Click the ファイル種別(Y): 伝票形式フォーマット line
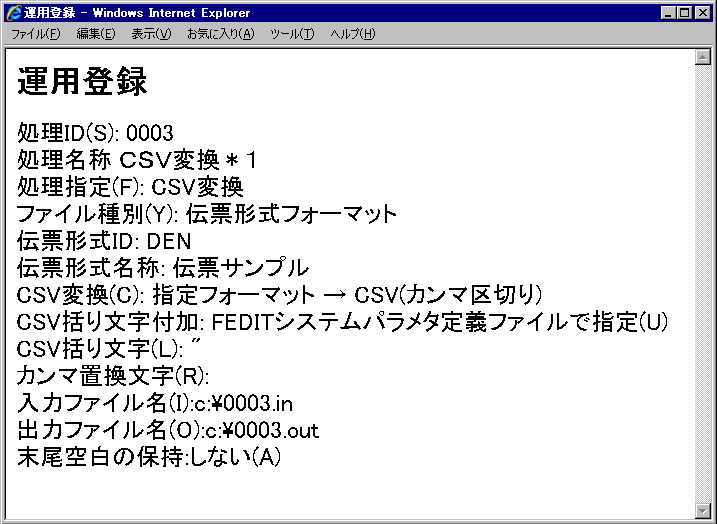 pos(207,214)
